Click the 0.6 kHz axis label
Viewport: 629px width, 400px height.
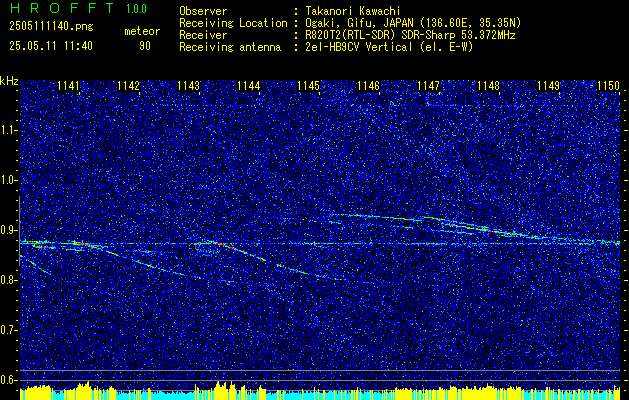(x=9, y=380)
